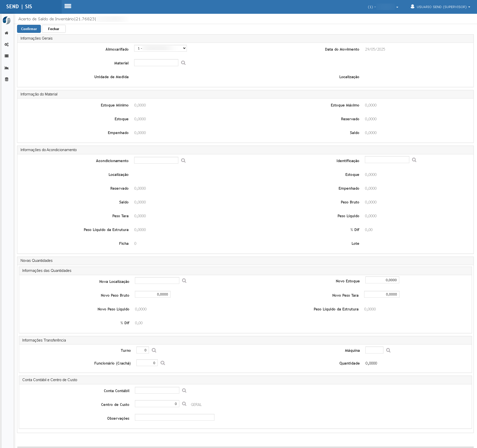The width and height of the screenshot is (477, 448).
Task: Go to home icon in sidebar
Action: [x=7, y=33]
